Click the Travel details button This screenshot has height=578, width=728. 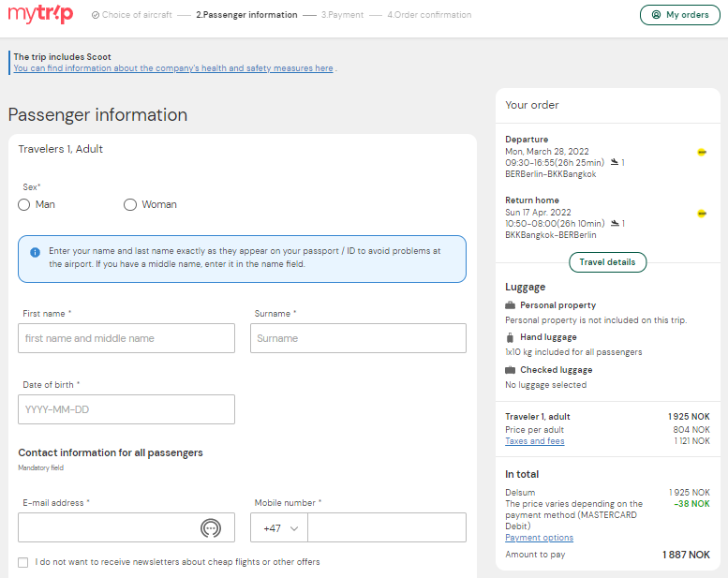[607, 262]
